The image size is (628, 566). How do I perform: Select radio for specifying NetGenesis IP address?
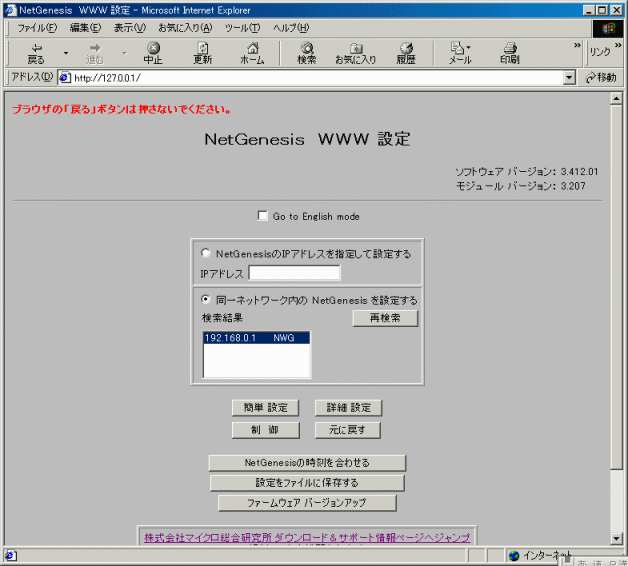tap(205, 253)
